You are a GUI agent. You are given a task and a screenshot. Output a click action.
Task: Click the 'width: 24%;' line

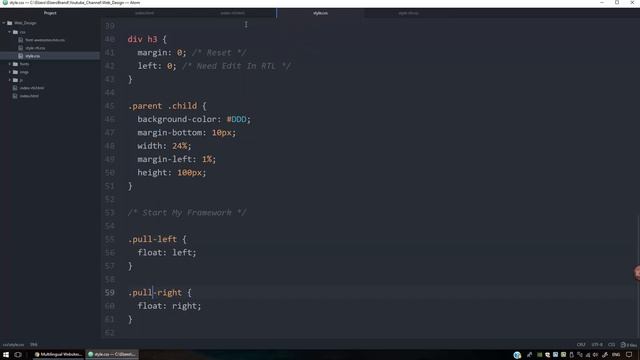click(x=164, y=146)
